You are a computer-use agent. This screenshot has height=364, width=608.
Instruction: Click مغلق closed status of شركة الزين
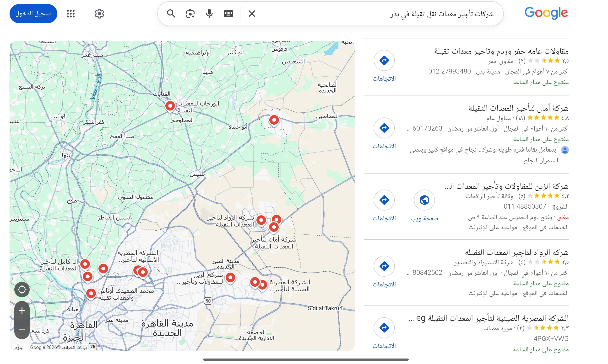(563, 218)
